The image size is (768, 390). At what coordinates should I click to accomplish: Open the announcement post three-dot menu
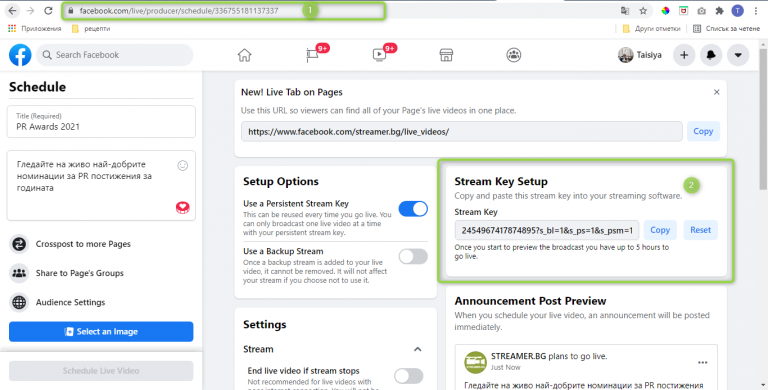coord(702,363)
